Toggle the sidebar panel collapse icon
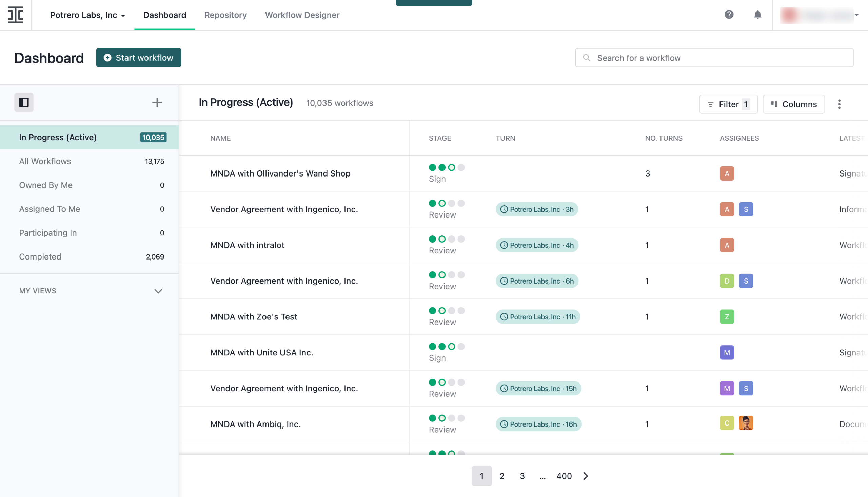 24,102
